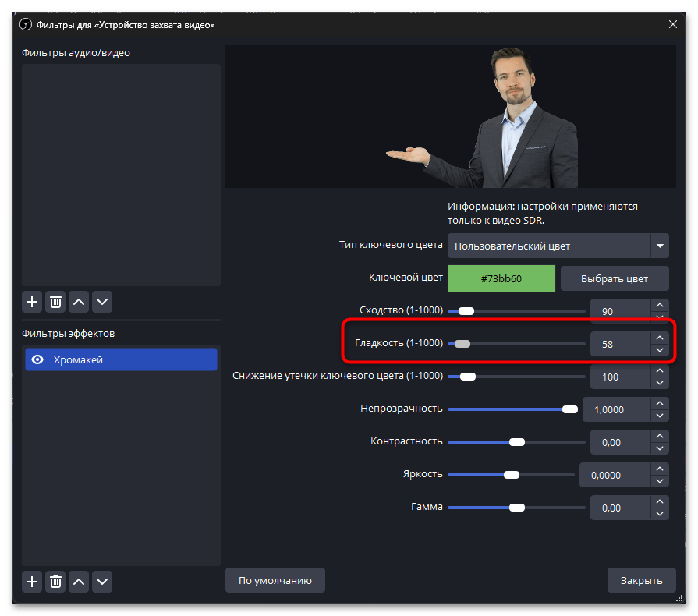Move effect filter down in list
Image resolution: width=698 pixels, height=616 pixels.
102,581
